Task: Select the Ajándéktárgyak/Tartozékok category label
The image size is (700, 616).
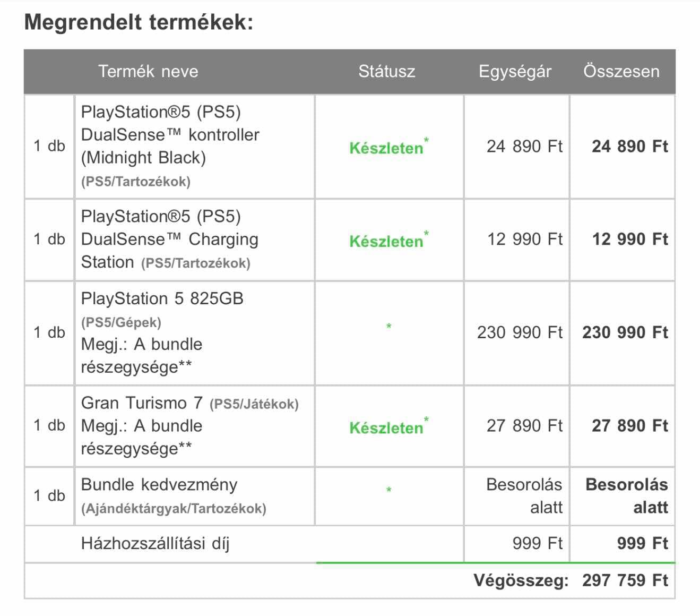Action: (x=174, y=509)
